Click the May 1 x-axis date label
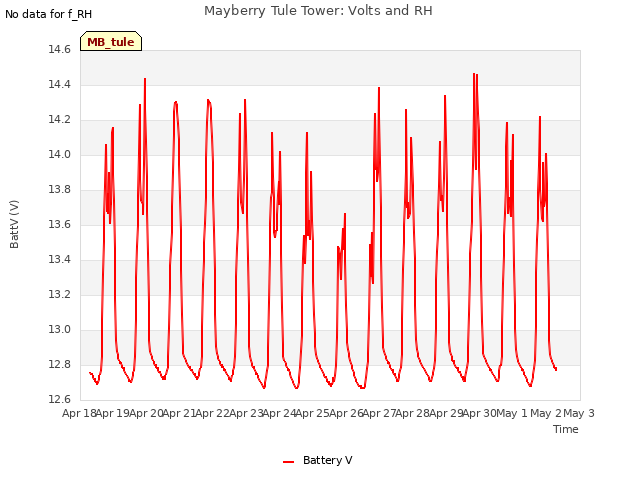The height and width of the screenshot is (480, 640). click(x=512, y=413)
